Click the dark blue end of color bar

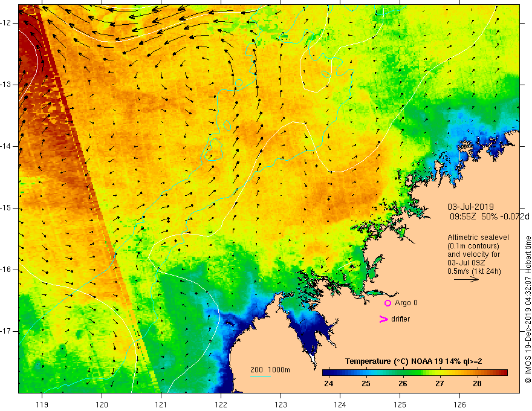pyautogui.click(x=326, y=373)
